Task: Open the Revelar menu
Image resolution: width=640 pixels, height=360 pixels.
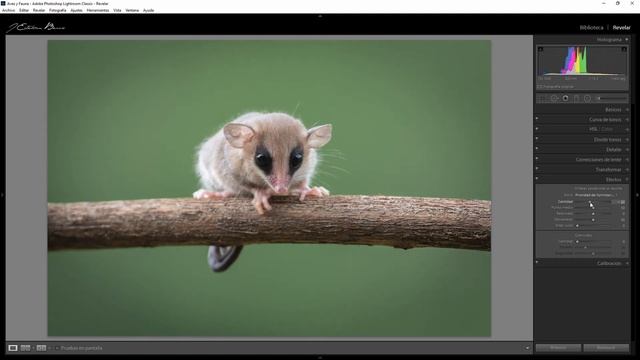Action: pyautogui.click(x=39, y=10)
